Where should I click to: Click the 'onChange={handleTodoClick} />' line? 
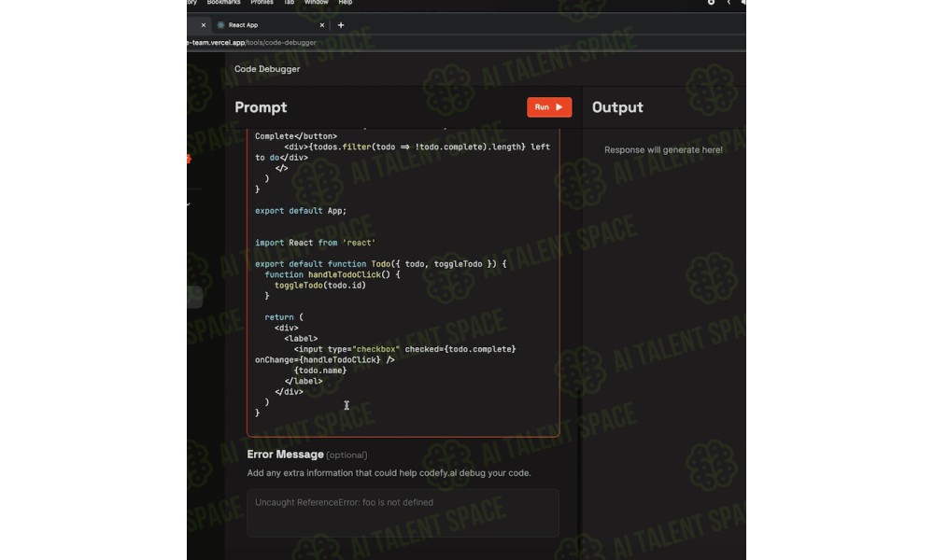[x=325, y=360]
